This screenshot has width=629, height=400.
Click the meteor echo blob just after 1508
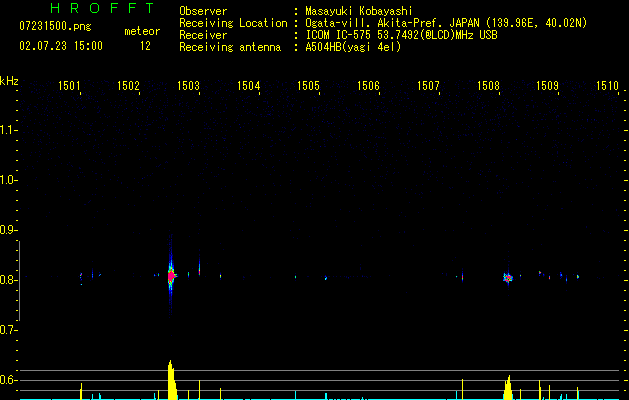pyautogui.click(x=508, y=278)
